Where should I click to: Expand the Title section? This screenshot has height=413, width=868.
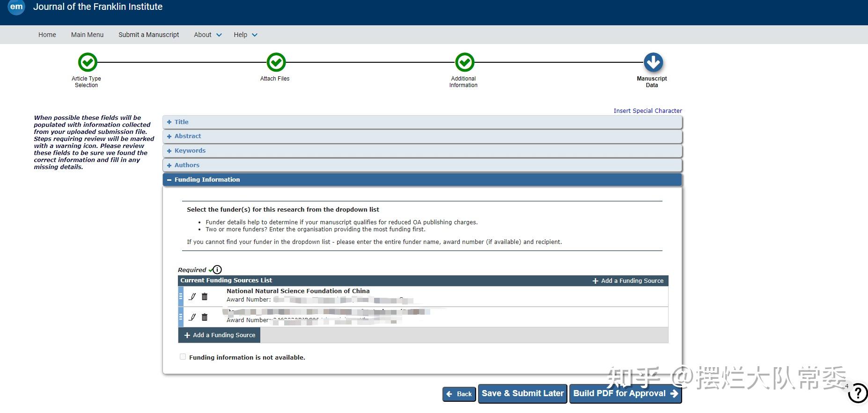tap(422, 122)
